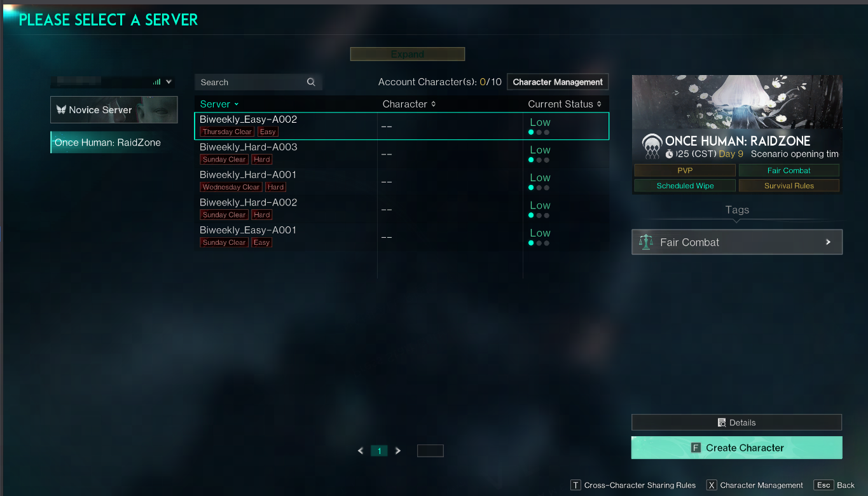The height and width of the screenshot is (496, 868).
Task: Switch to the Novice Server tab
Action: pyautogui.click(x=114, y=109)
